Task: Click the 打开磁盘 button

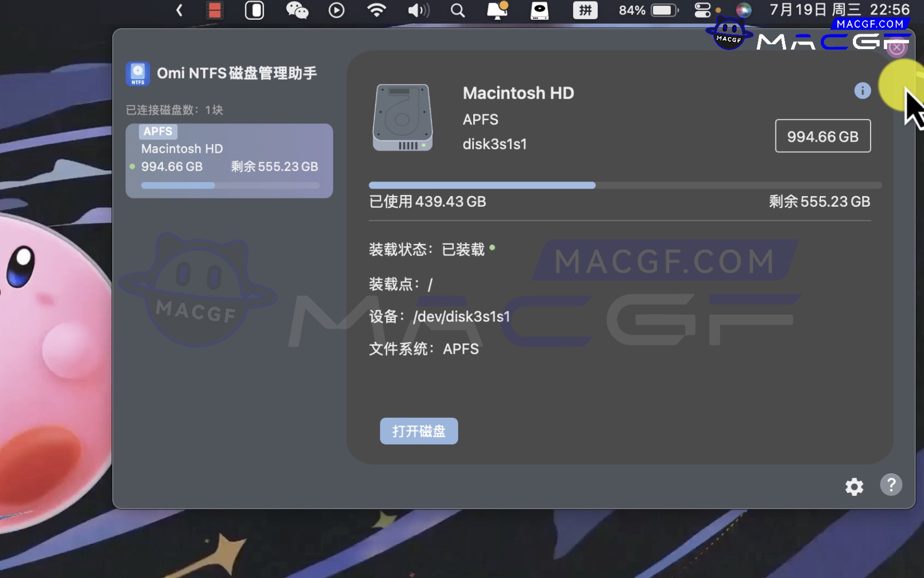Action: click(x=419, y=431)
